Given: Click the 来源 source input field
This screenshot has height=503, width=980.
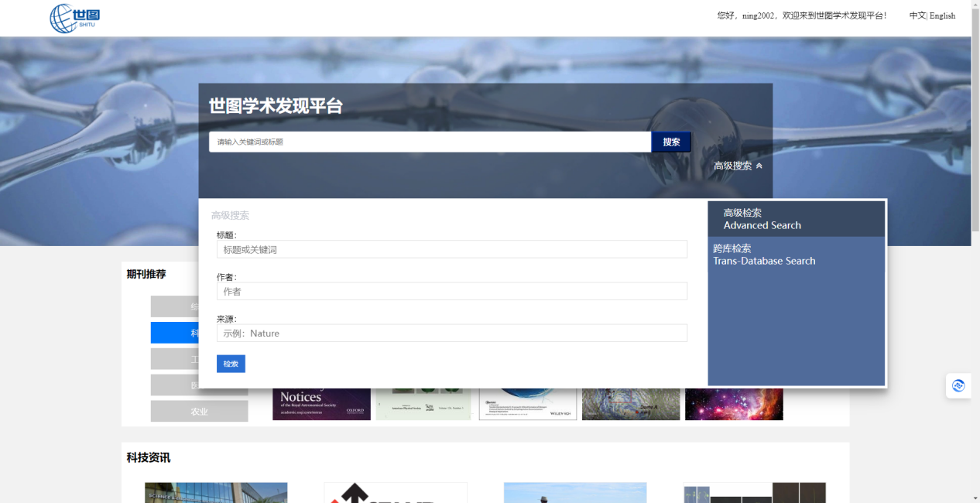Looking at the screenshot, I should 451,333.
